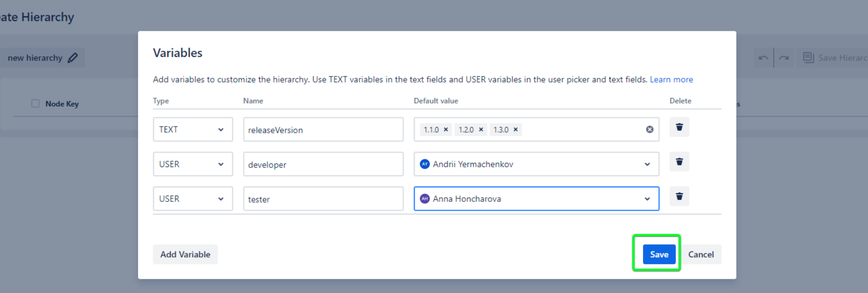Image resolution: width=868 pixels, height=293 pixels.
Task: Click the undo arrow icon
Action: tap(763, 58)
